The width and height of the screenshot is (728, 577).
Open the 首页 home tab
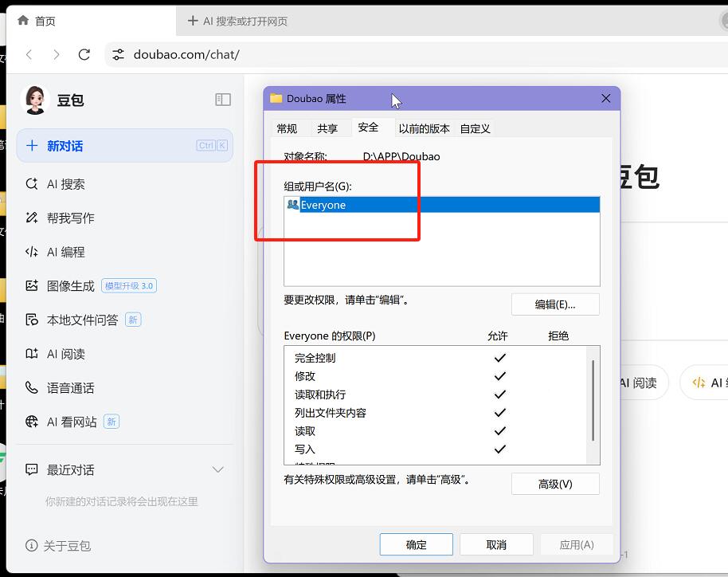[91, 21]
